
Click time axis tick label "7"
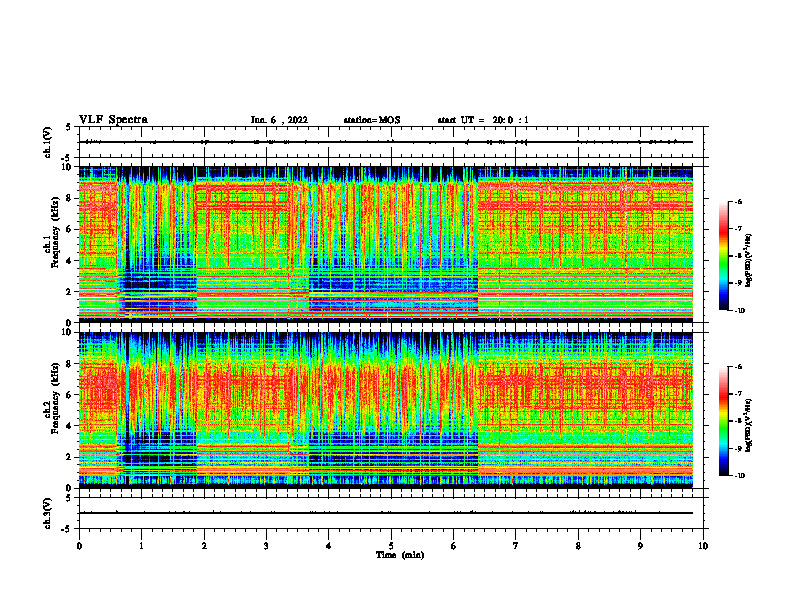click(516, 546)
